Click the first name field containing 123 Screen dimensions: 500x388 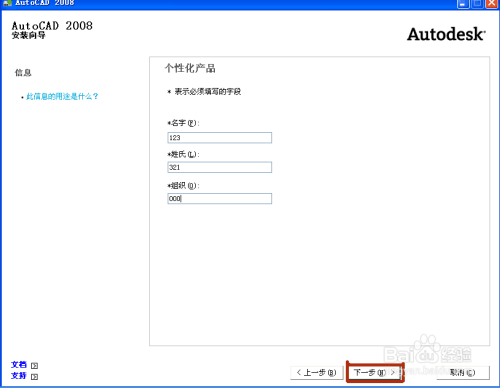[x=220, y=138]
